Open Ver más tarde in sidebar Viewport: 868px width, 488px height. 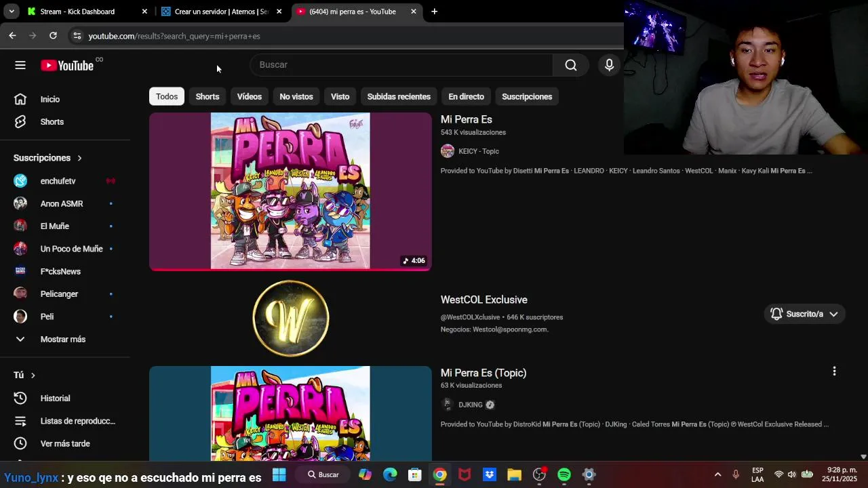pyautogui.click(x=65, y=444)
